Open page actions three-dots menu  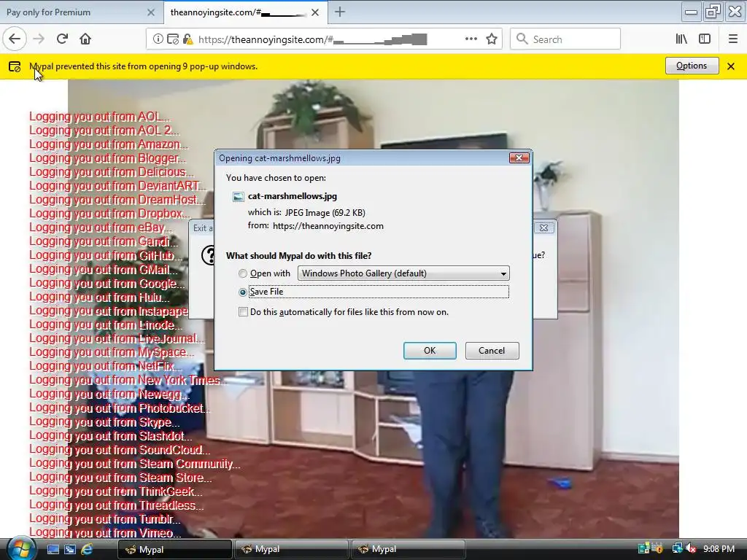point(471,39)
